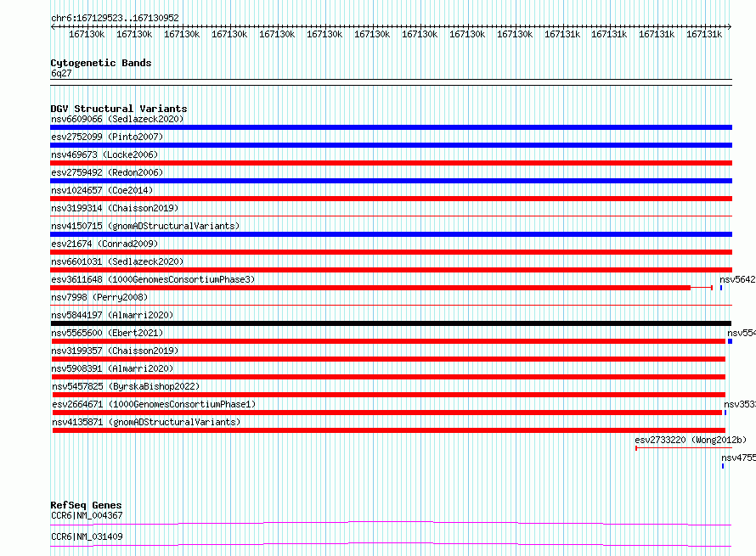
Task: Click the DGV Structural Variants track title
Action: point(119,109)
